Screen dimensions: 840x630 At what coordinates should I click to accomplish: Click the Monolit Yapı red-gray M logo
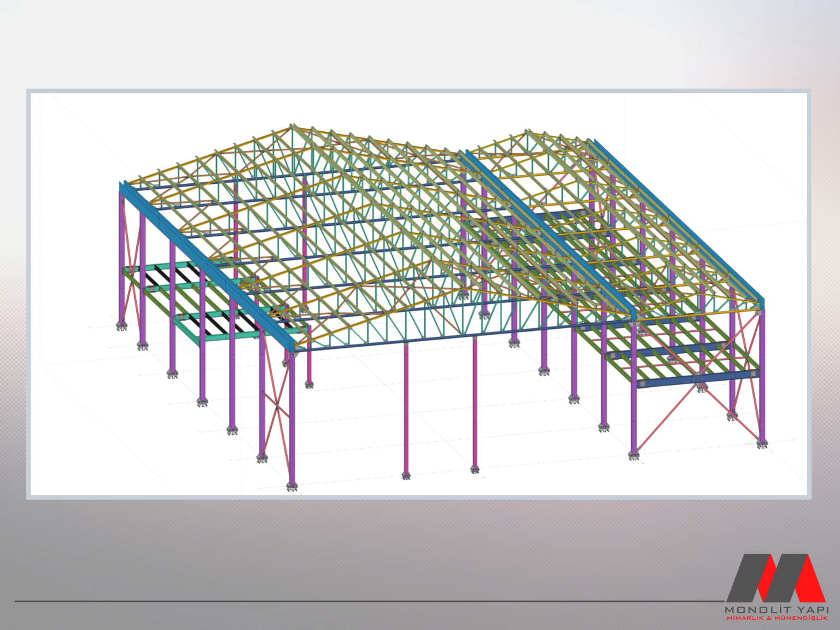(775, 577)
